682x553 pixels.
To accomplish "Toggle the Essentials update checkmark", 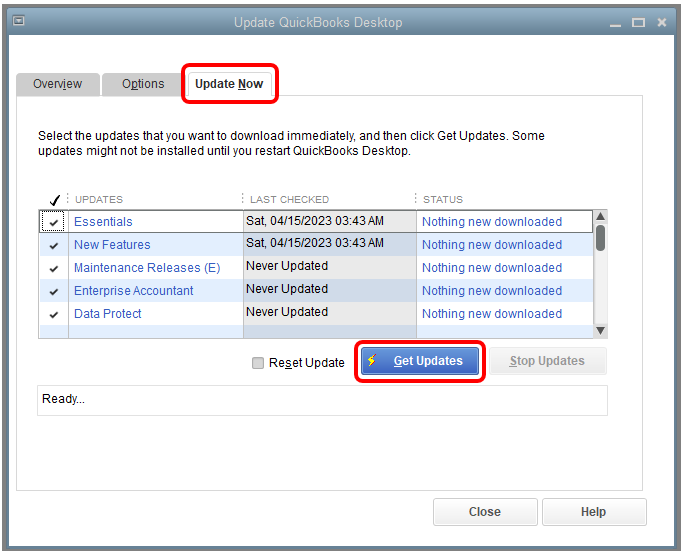I will [53, 222].
